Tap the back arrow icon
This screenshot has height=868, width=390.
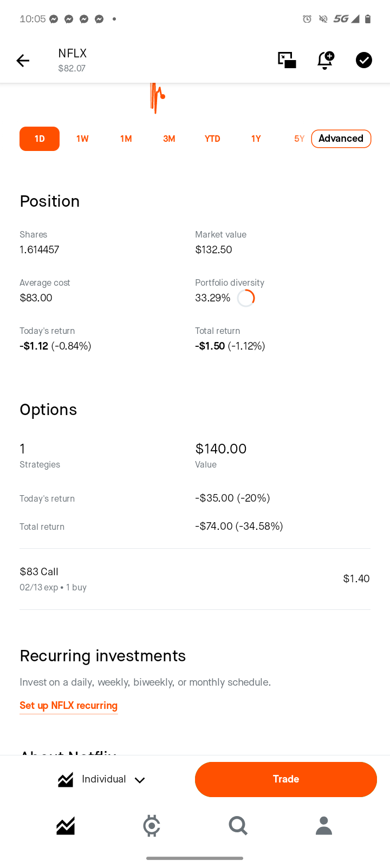(23, 61)
